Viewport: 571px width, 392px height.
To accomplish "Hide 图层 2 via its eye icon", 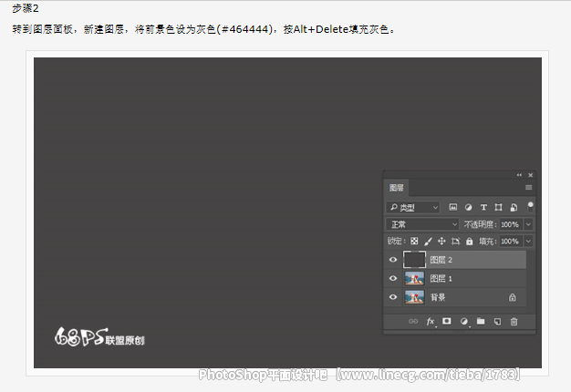I will click(x=393, y=260).
